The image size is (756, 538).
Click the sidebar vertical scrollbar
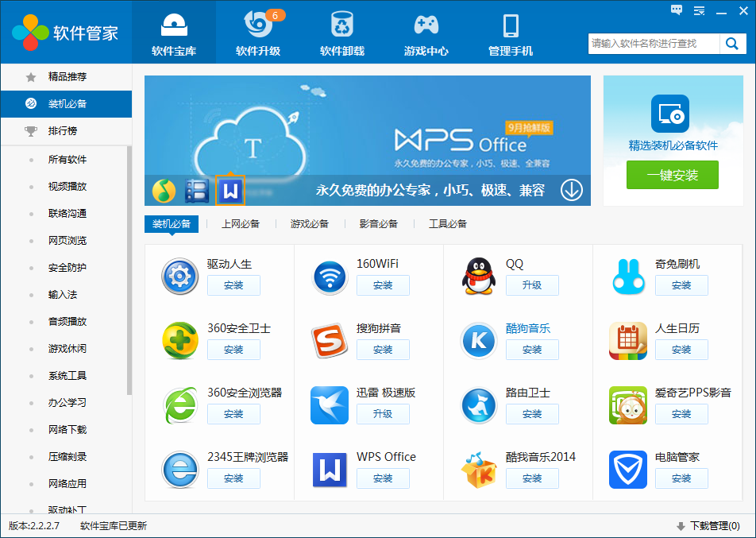pyautogui.click(x=129, y=270)
